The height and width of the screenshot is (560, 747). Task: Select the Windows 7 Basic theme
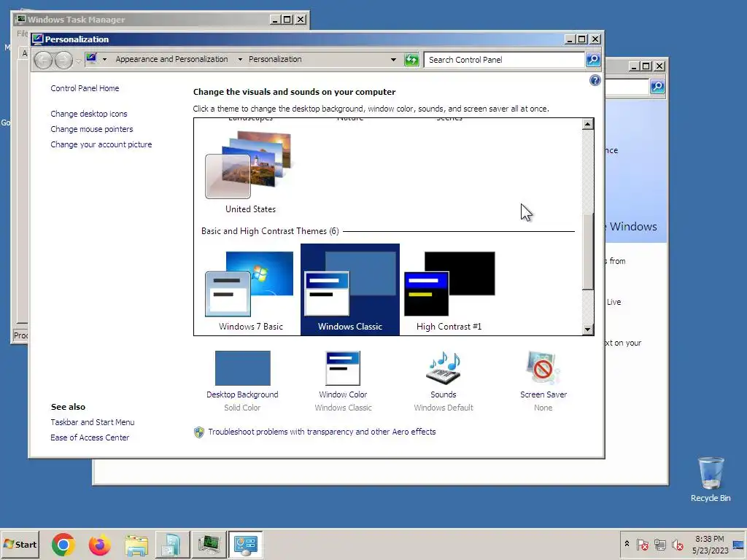[251, 289]
